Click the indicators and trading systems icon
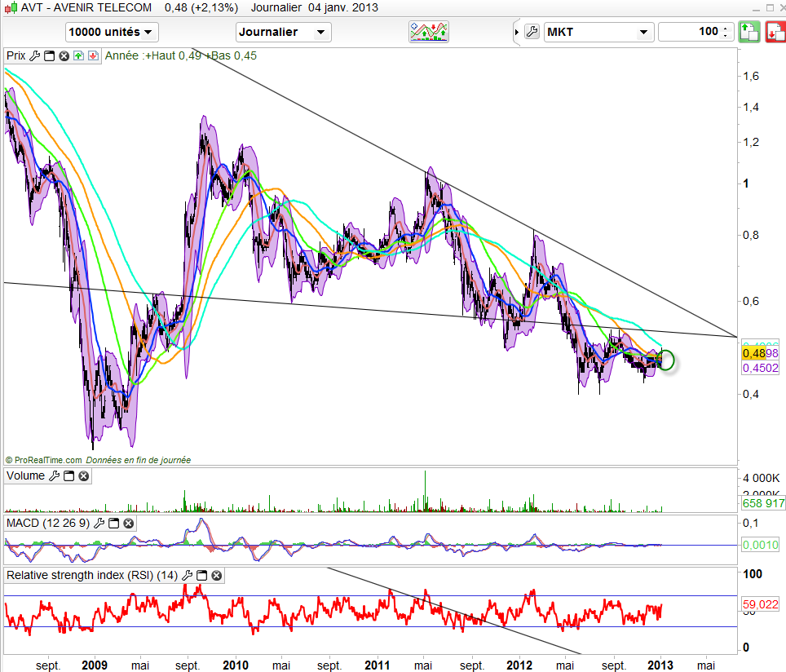786x672 pixels. [429, 32]
